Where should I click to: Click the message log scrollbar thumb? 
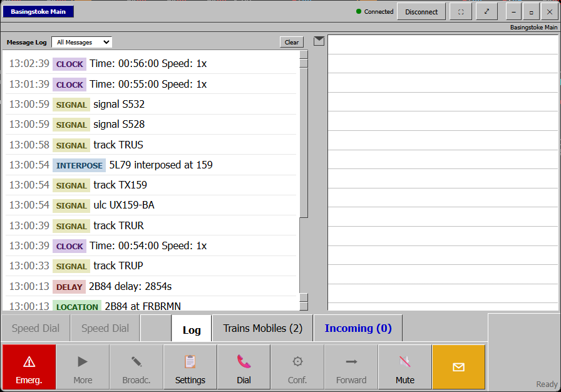(x=304, y=142)
